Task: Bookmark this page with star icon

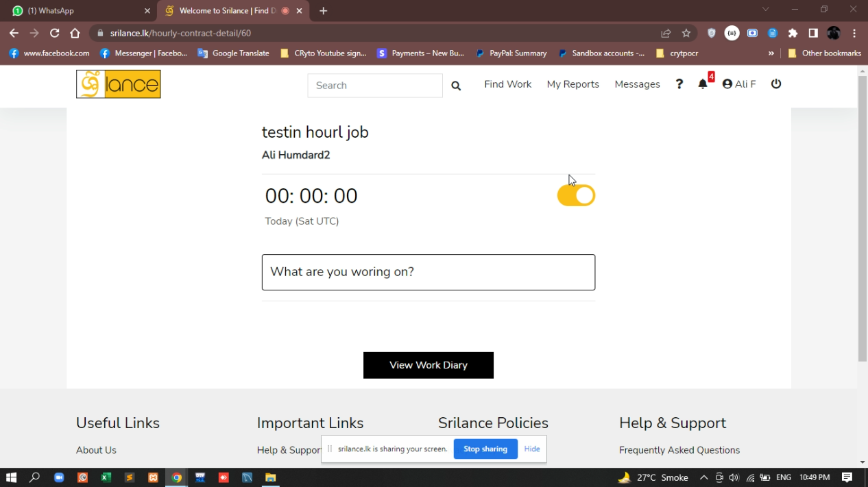Action: [x=686, y=33]
